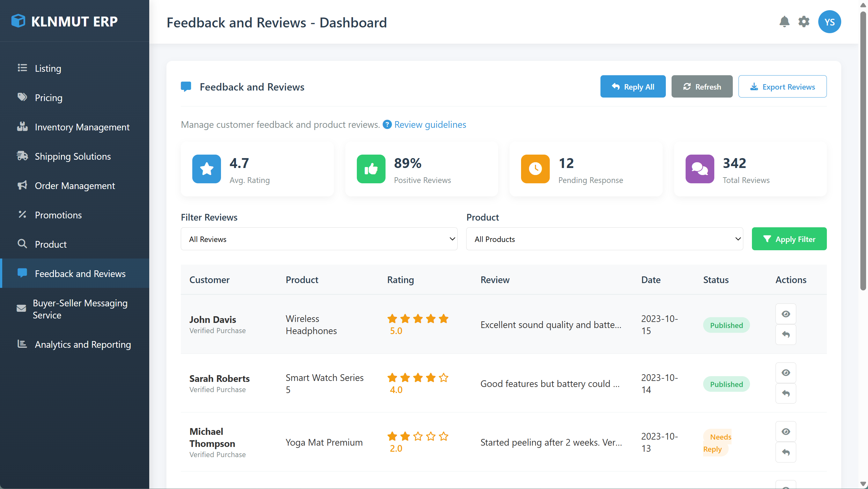Toggle visibility of Sarah Roberts's review
Viewport: 868px width, 489px height.
[x=785, y=372]
